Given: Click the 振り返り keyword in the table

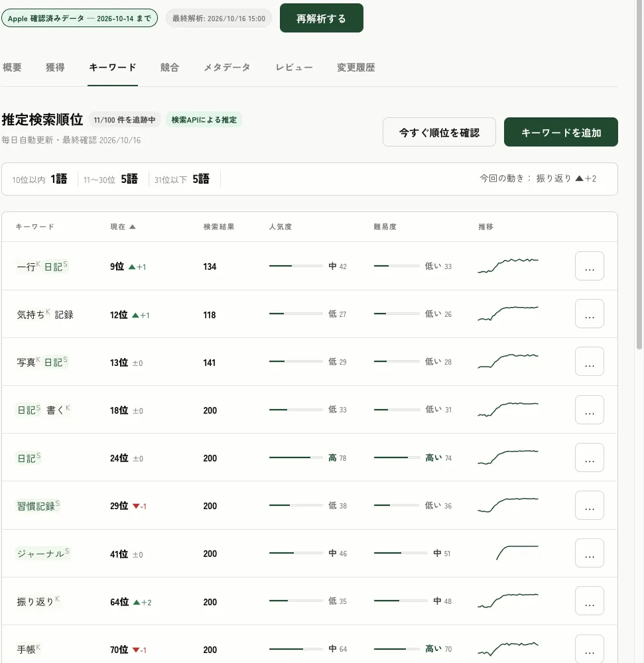Looking at the screenshot, I should (x=38, y=601).
